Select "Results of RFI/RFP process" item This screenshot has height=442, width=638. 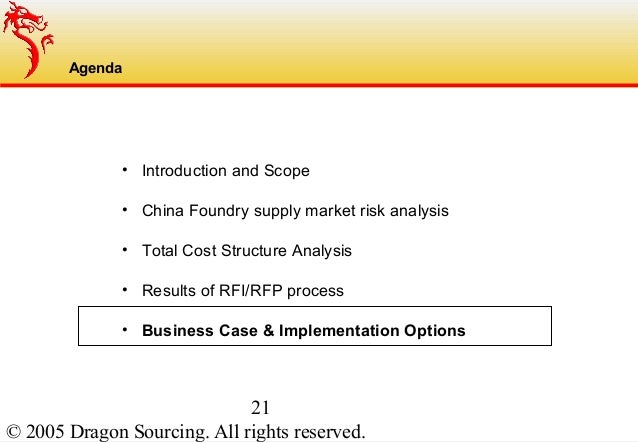point(243,291)
